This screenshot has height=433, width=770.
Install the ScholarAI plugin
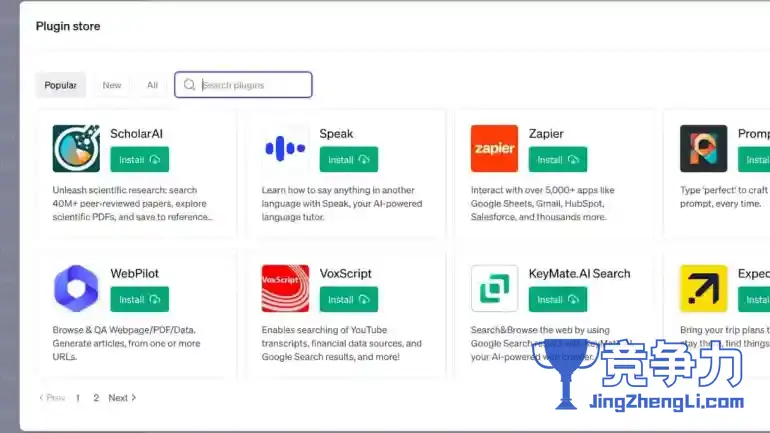(x=140, y=160)
